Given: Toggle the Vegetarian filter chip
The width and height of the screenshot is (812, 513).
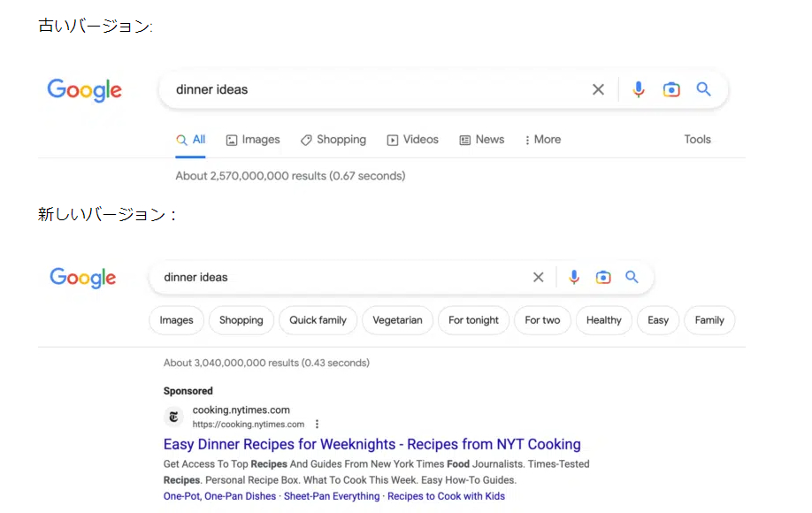Looking at the screenshot, I should (397, 320).
